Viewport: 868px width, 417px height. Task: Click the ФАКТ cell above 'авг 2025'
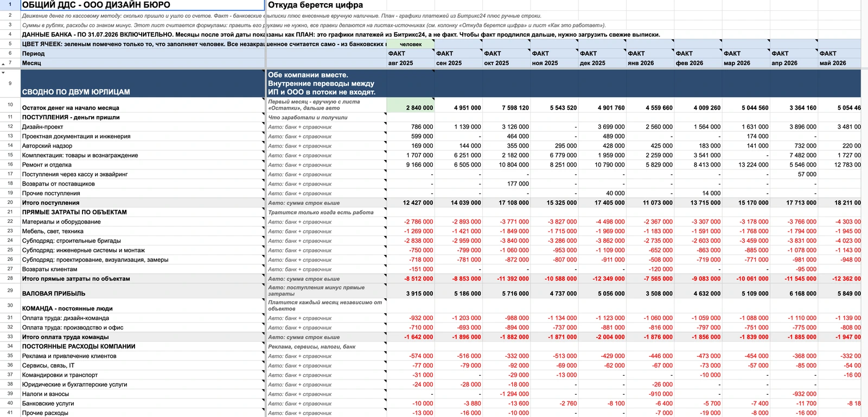click(x=411, y=54)
